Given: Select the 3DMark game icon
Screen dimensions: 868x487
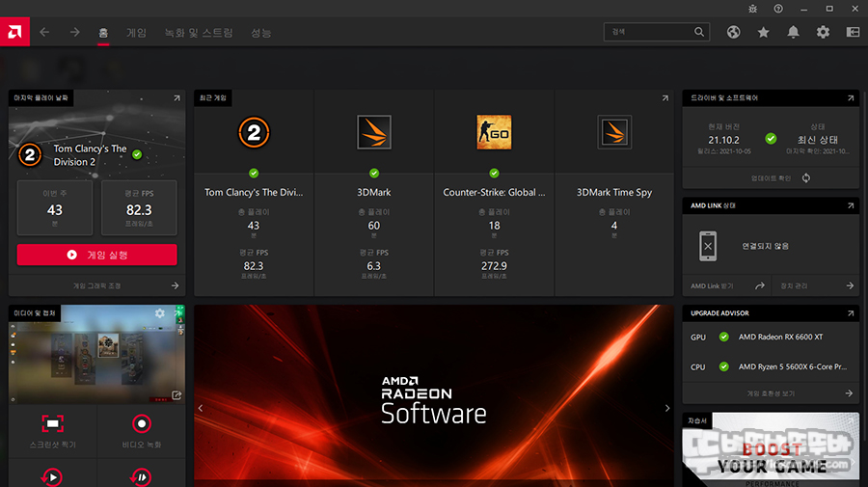Looking at the screenshot, I should tap(374, 132).
